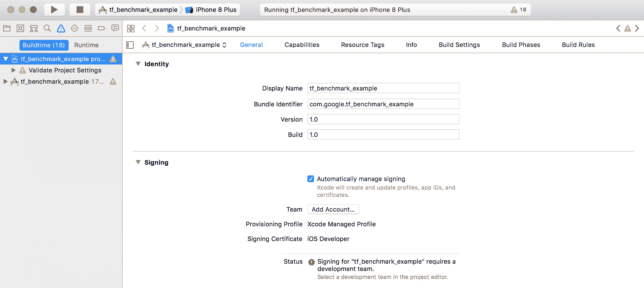Click the Run (play) button

point(55,10)
